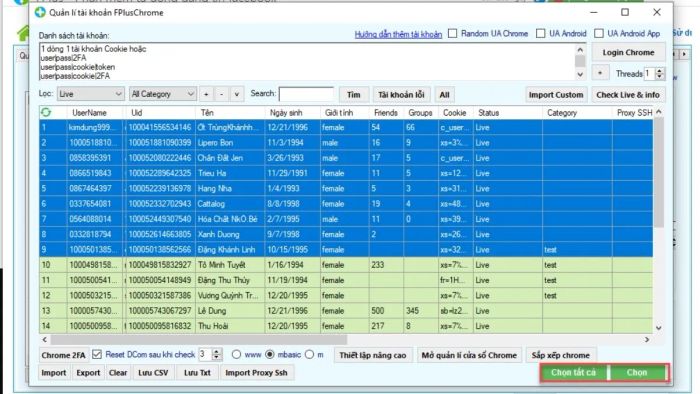Screen dimensions: 700x394
Task: Click Sắp xếp chrome button
Action: (x=561, y=355)
